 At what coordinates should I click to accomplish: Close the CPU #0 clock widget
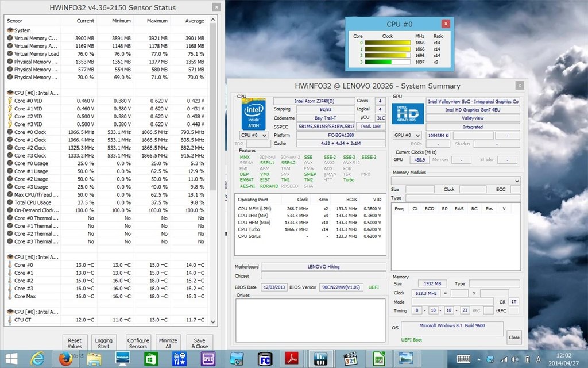point(446,24)
